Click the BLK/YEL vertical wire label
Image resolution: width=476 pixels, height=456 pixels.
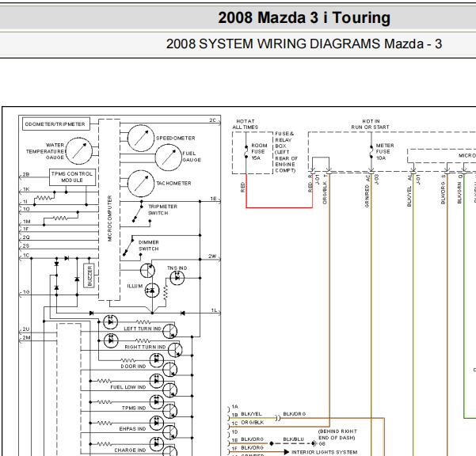pos(409,196)
